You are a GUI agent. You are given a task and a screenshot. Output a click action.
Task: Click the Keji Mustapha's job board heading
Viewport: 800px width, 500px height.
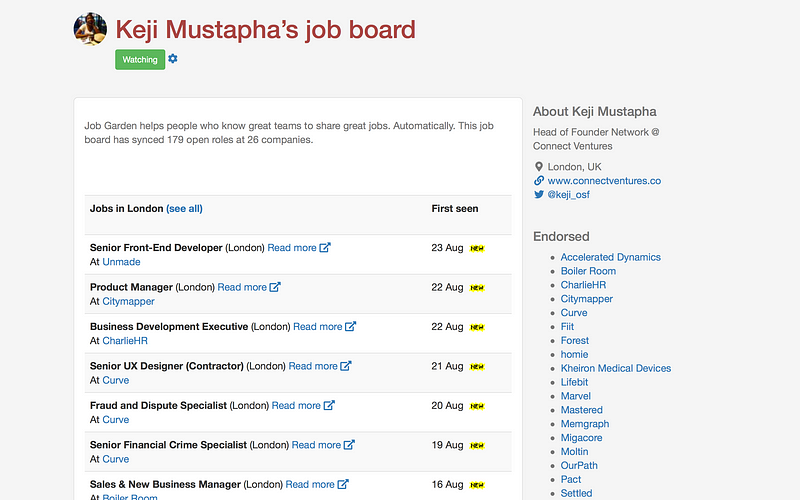tap(265, 30)
